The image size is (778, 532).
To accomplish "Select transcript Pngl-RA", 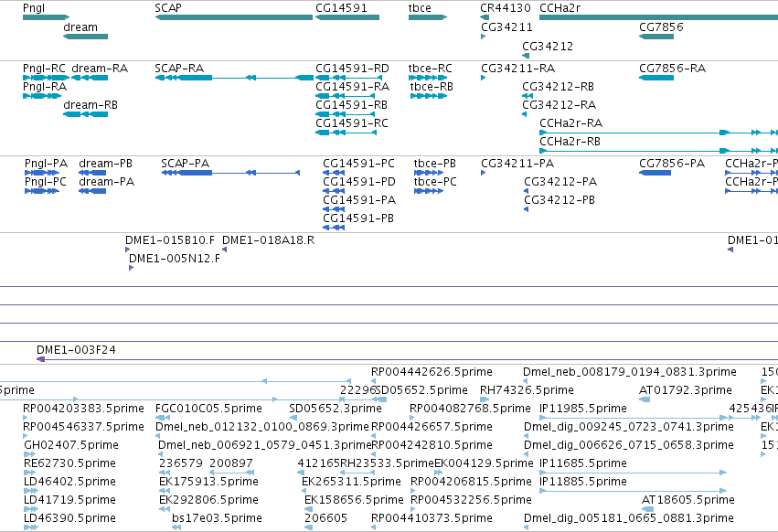I will tap(45, 87).
